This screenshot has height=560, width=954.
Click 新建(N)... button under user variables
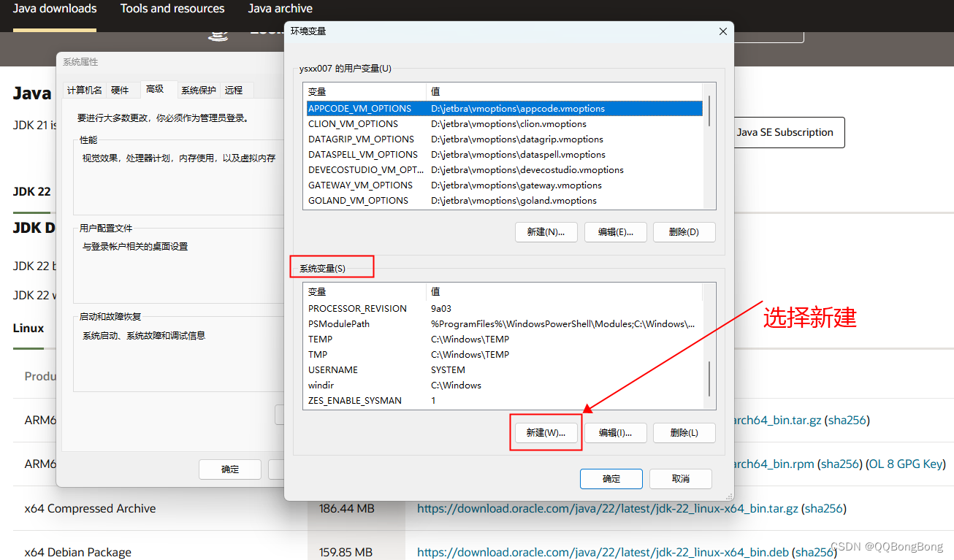[x=546, y=232]
